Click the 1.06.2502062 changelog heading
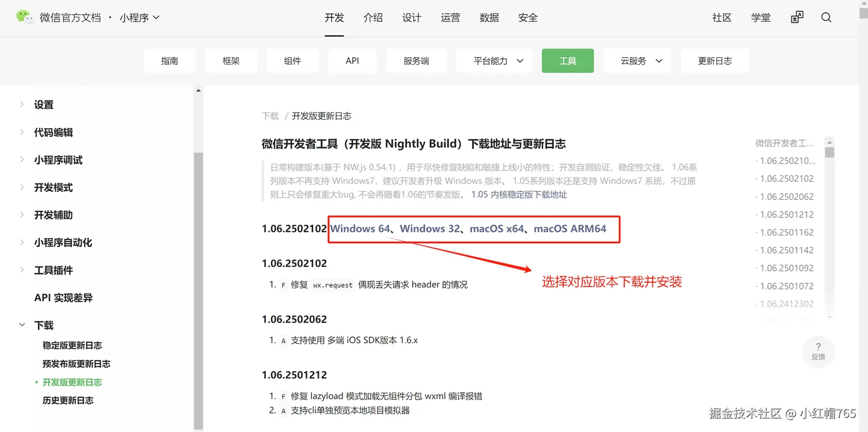Image resolution: width=868 pixels, height=432 pixels. point(294,319)
